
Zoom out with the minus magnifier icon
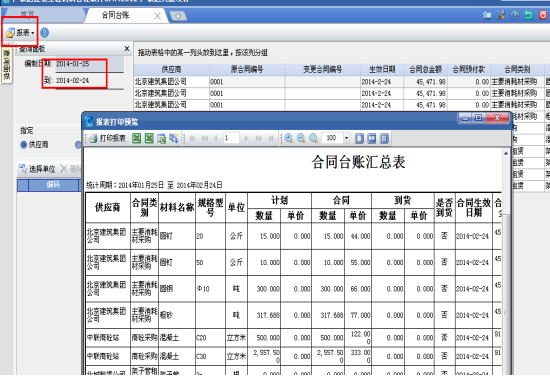301,138
